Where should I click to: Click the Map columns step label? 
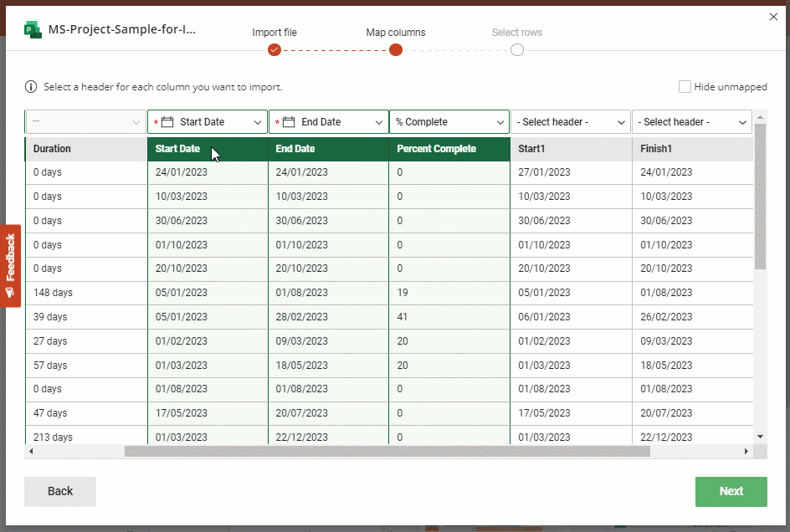[395, 32]
